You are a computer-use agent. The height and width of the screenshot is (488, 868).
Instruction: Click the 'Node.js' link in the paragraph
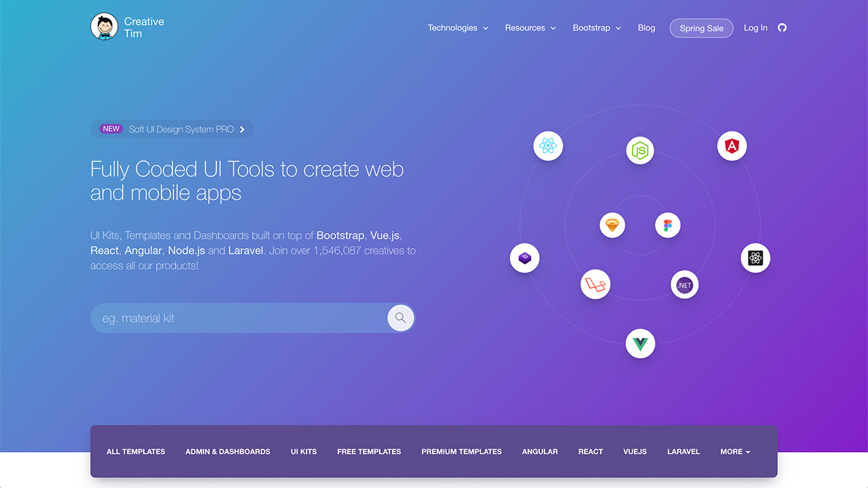coord(186,251)
